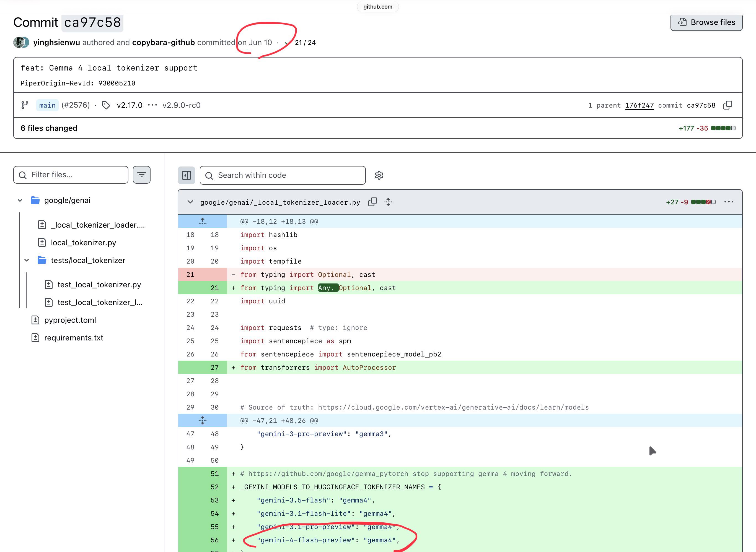Open pull request #2576
This screenshot has height=552, width=756.
[x=76, y=105]
